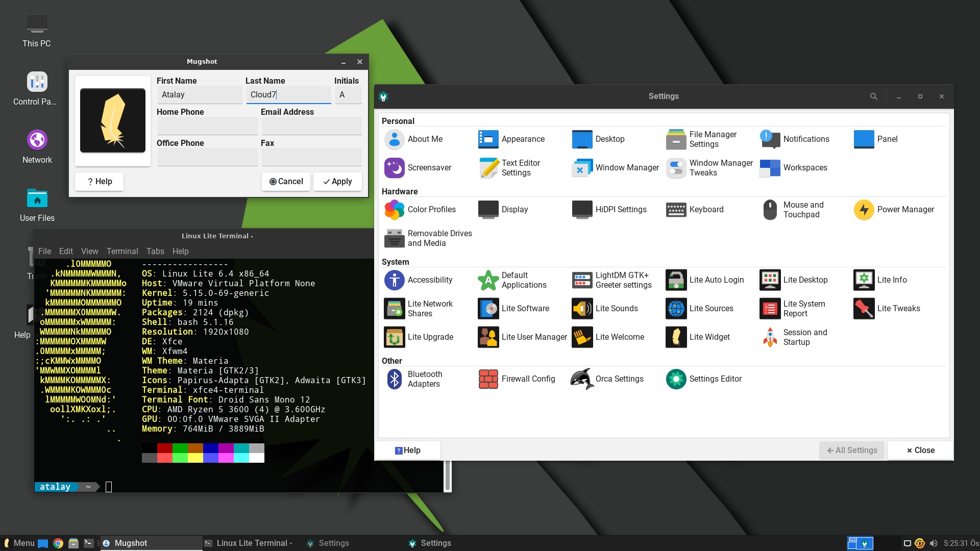
Task: Select the Control Panel desktop icon
Action: click(37, 88)
